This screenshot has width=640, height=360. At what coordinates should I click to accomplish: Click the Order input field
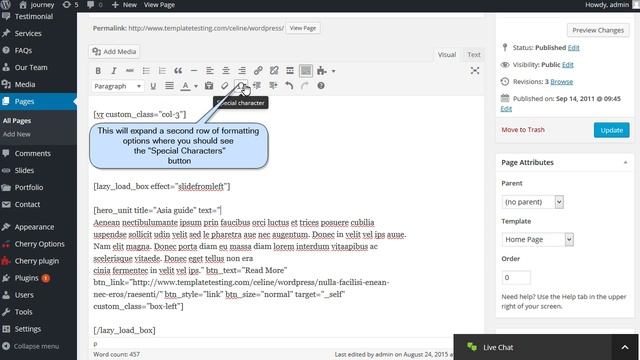[x=516, y=278]
